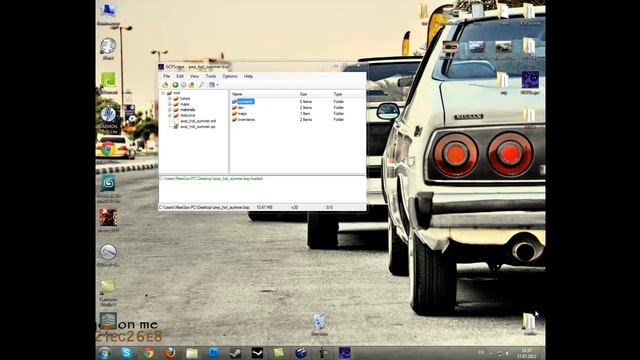Click the blue globe taskbar icon
Image resolution: width=640 pixels, height=360 pixels.
pyautogui.click(x=301, y=353)
